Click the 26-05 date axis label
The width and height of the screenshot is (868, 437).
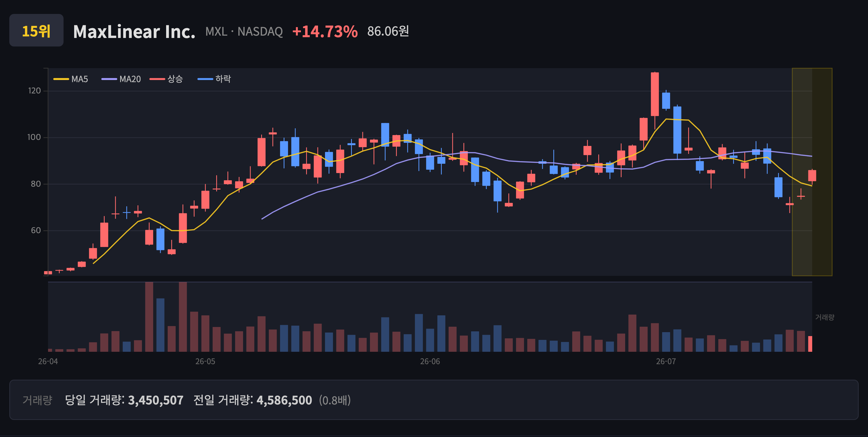point(205,362)
